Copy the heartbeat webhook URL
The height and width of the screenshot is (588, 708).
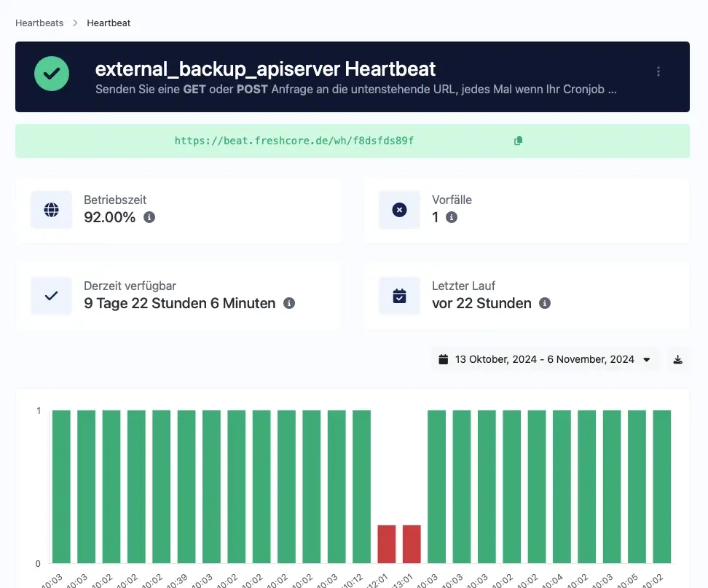click(518, 141)
